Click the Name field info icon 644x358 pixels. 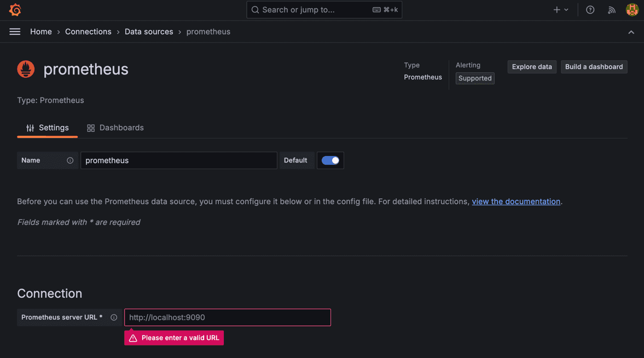pos(70,160)
